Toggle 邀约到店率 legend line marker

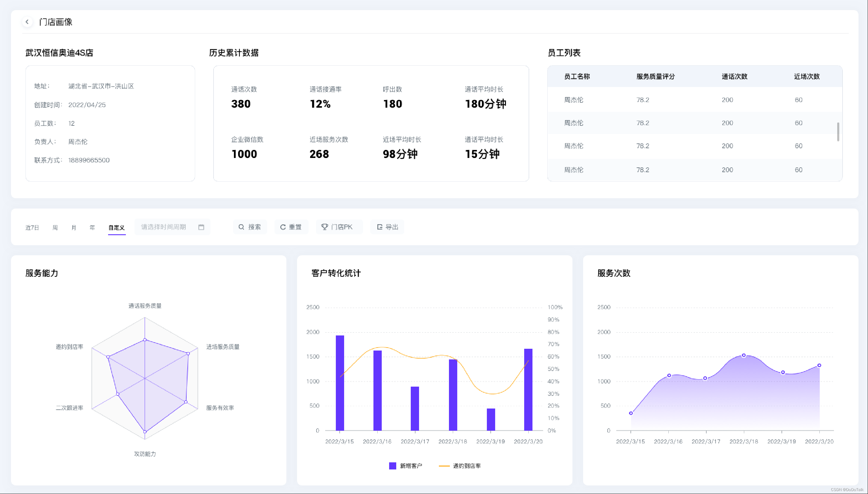click(x=444, y=466)
